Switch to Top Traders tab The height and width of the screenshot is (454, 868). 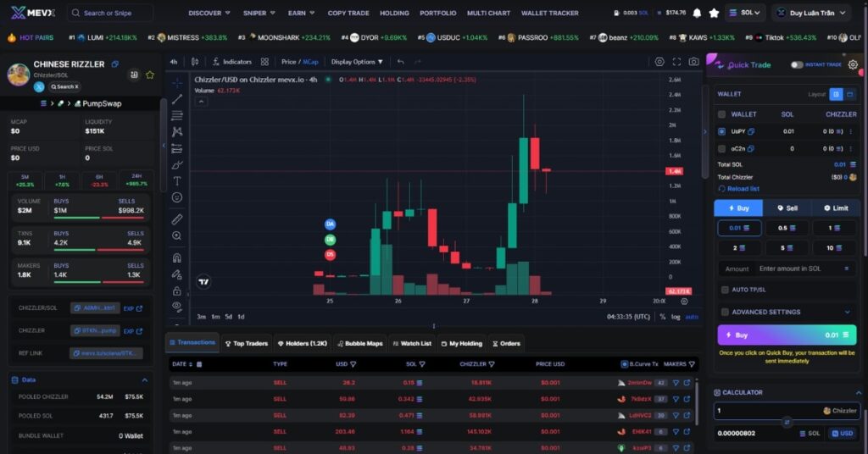click(247, 343)
